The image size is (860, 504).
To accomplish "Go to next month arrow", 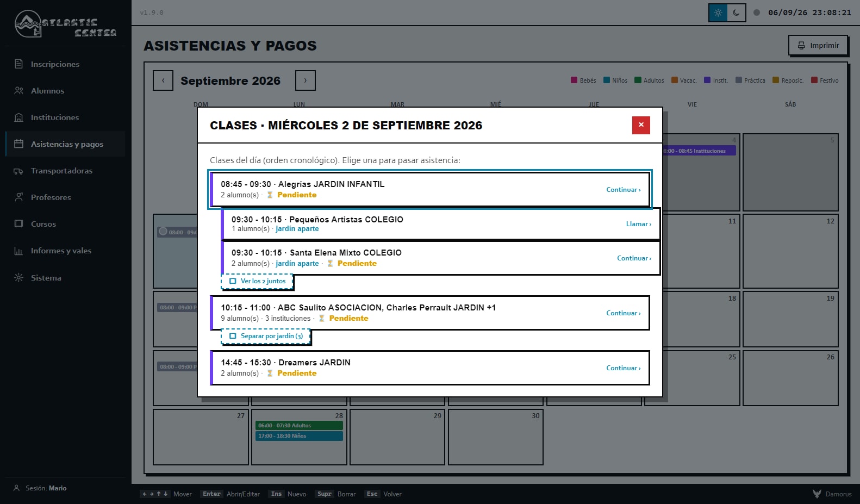I will click(x=305, y=80).
